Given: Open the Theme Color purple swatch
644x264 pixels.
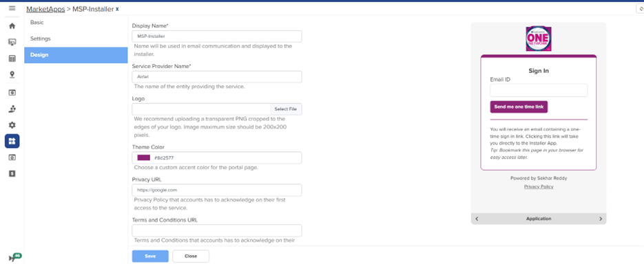Looking at the screenshot, I should coord(144,158).
